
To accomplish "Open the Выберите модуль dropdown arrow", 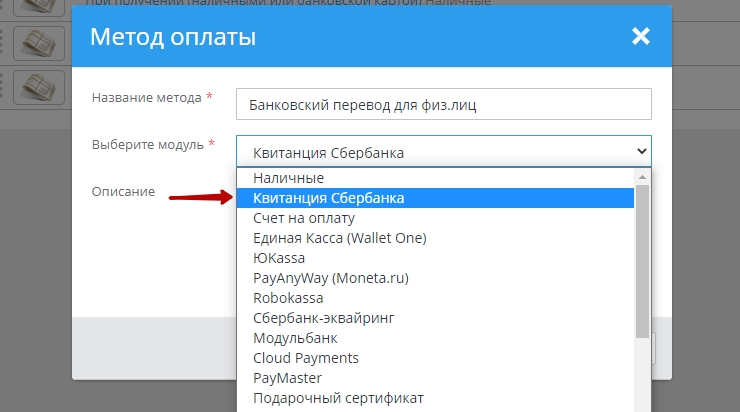I will pos(641,151).
